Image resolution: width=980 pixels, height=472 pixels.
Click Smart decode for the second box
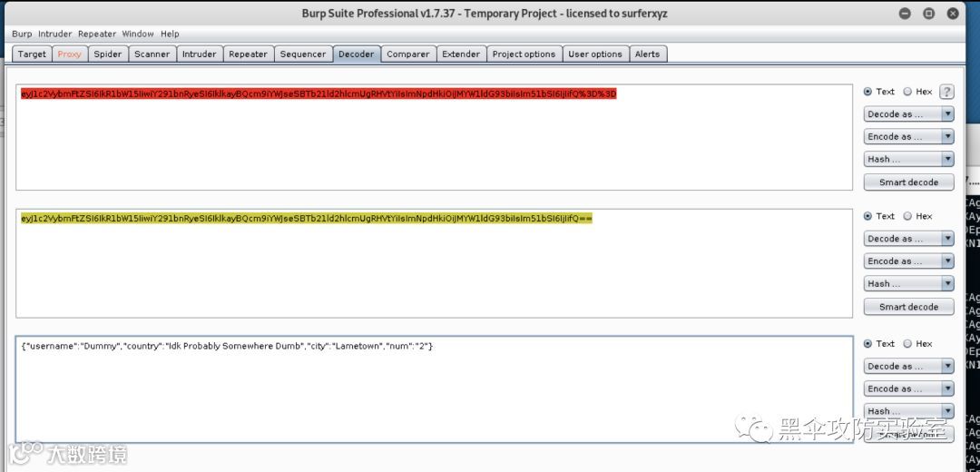point(908,306)
